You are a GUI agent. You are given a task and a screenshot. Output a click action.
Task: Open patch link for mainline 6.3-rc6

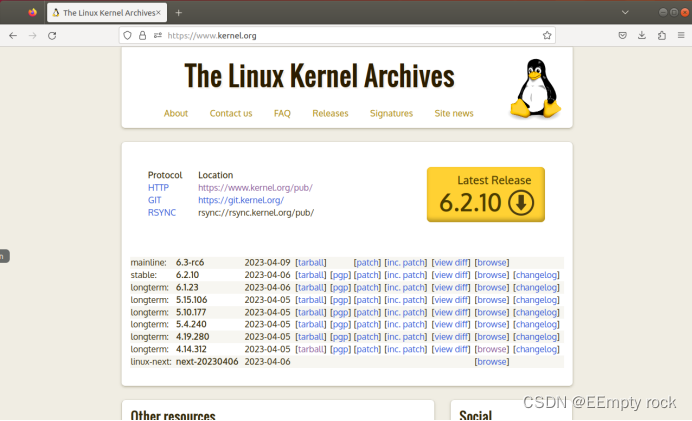click(367, 263)
